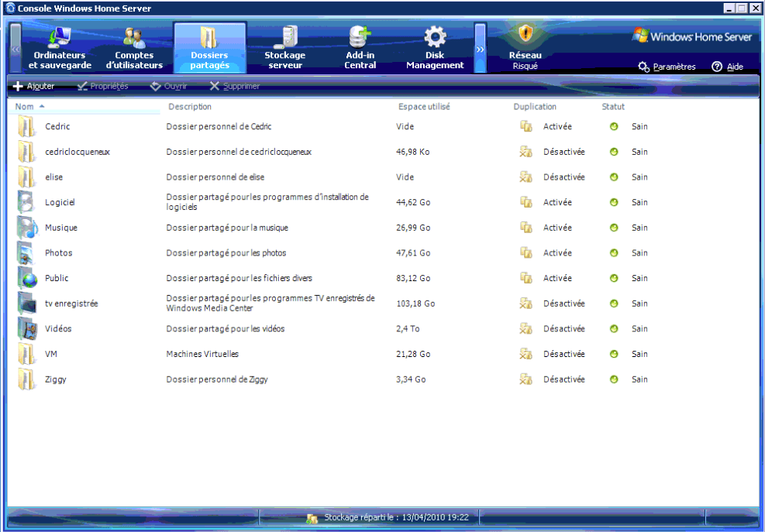Screen dimensions: 765x532
Task: Select the Ziggy folder icon
Action: coord(26,379)
